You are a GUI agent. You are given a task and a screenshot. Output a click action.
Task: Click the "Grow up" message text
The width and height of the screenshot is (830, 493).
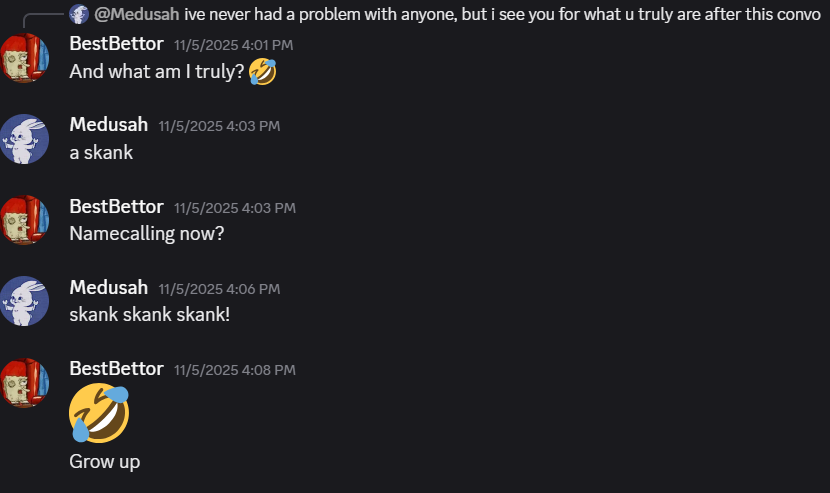click(x=104, y=461)
